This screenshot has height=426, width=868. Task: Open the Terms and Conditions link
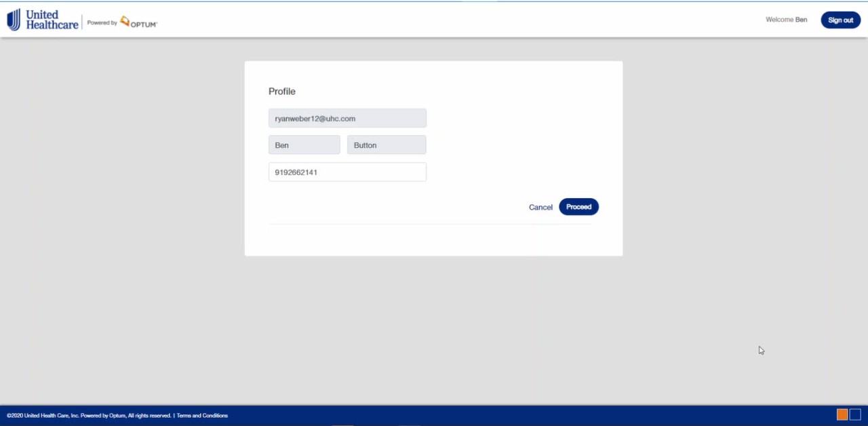click(202, 416)
